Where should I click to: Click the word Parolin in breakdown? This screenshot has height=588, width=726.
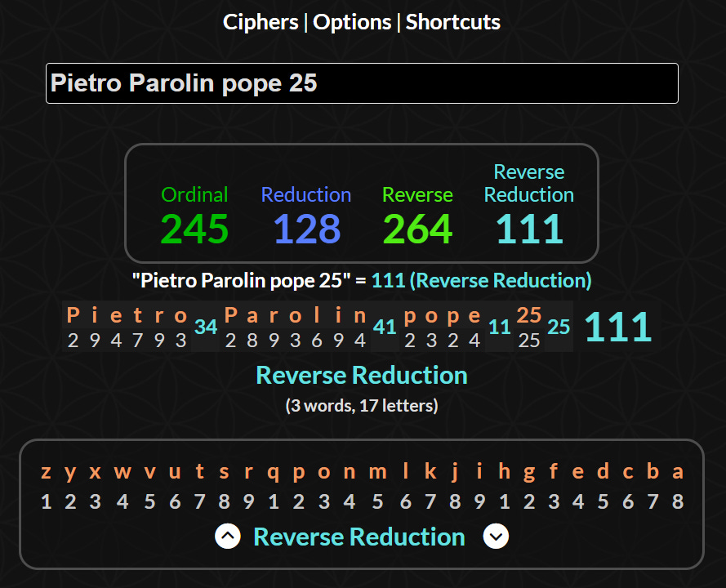[x=296, y=316]
